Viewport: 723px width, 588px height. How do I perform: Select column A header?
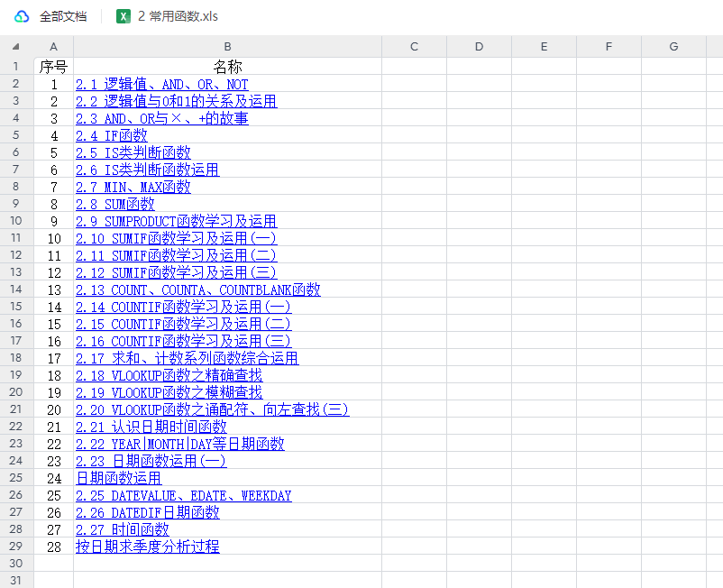tap(53, 47)
